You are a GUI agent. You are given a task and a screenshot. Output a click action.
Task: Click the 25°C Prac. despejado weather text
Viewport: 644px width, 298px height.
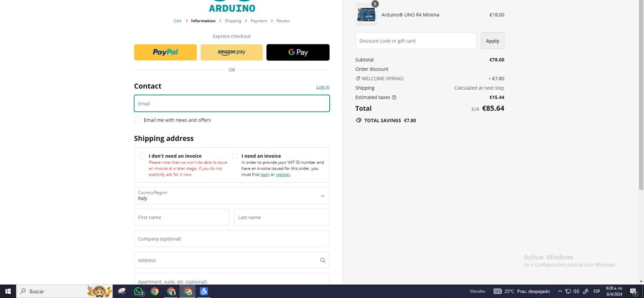coord(527,291)
